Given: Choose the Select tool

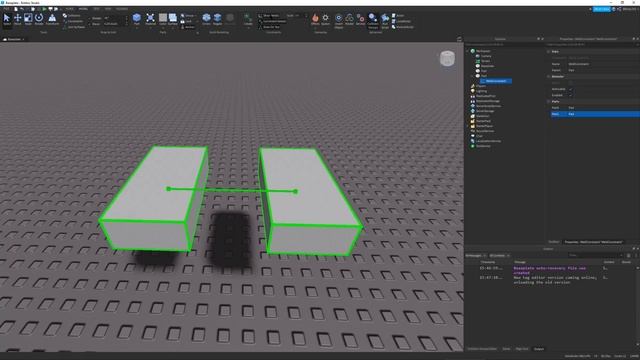Looking at the screenshot, I should click(x=7, y=19).
